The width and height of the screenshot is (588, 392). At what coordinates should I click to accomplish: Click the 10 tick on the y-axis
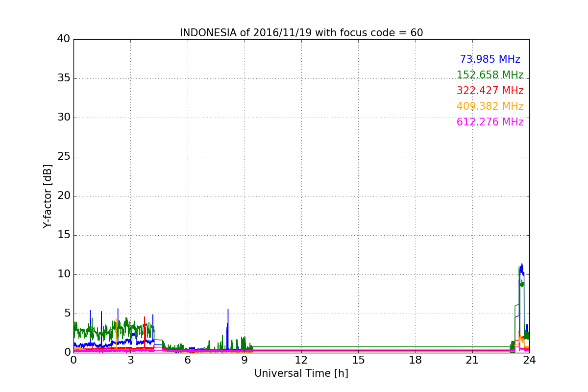63,274
